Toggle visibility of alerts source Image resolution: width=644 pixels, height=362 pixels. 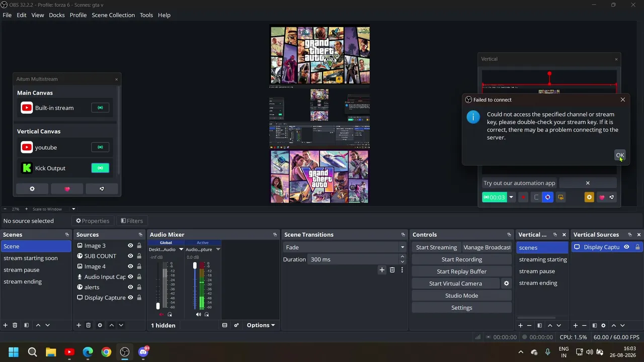(x=130, y=287)
